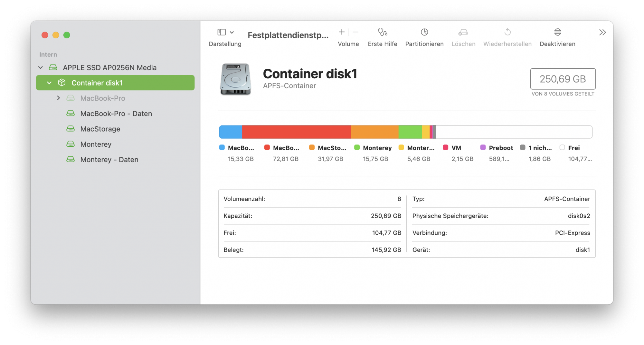The width and height of the screenshot is (644, 345).
Task: Run Erste Hilfe stethoscope tool
Action: pos(383,32)
